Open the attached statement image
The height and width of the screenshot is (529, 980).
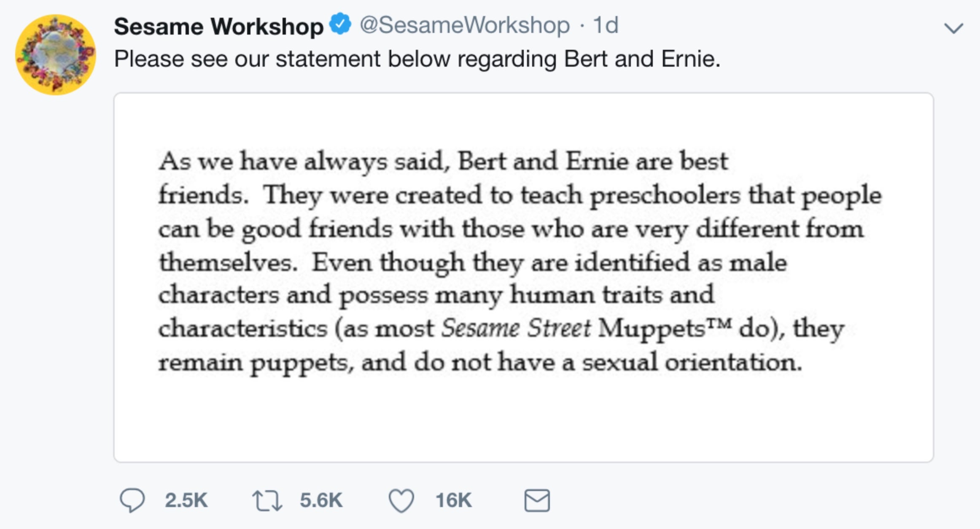click(524, 278)
